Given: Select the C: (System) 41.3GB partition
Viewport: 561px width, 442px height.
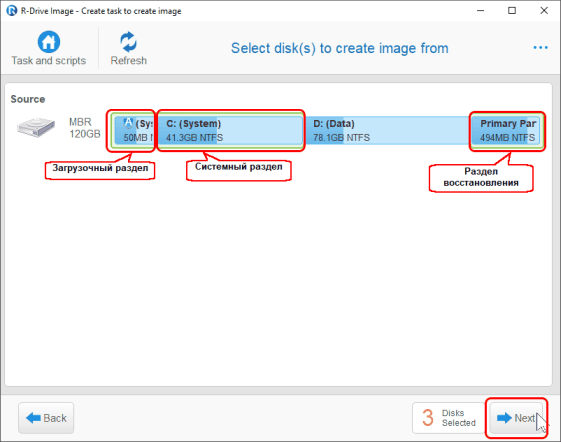Looking at the screenshot, I should click(x=230, y=130).
